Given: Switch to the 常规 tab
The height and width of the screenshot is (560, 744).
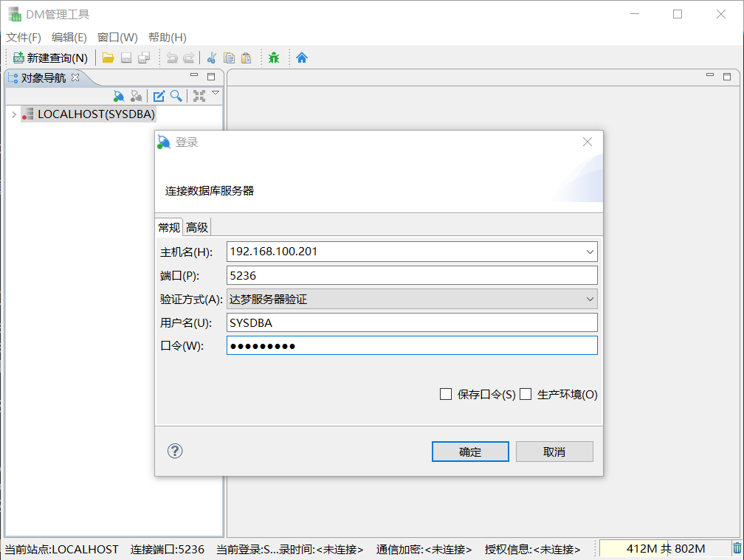Looking at the screenshot, I should (169, 227).
